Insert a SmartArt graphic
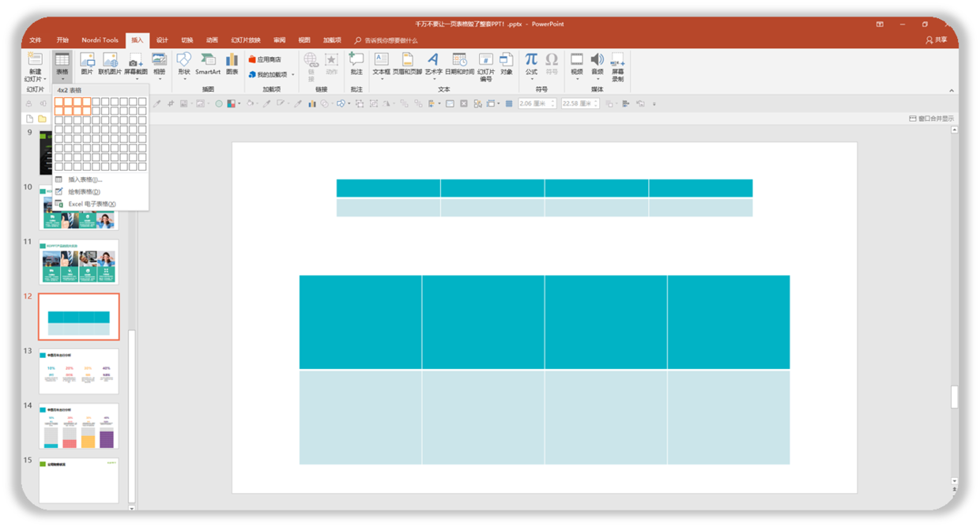The height and width of the screenshot is (527, 980). [x=208, y=65]
